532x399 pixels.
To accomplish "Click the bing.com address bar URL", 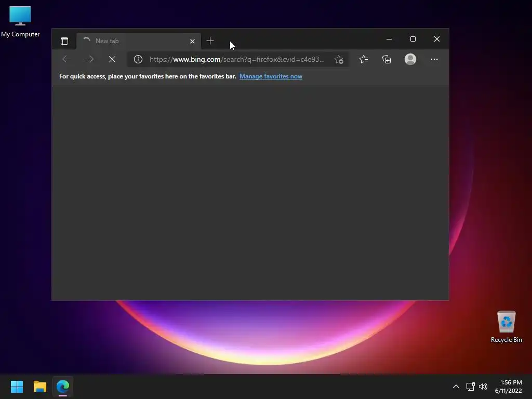I will click(237, 59).
